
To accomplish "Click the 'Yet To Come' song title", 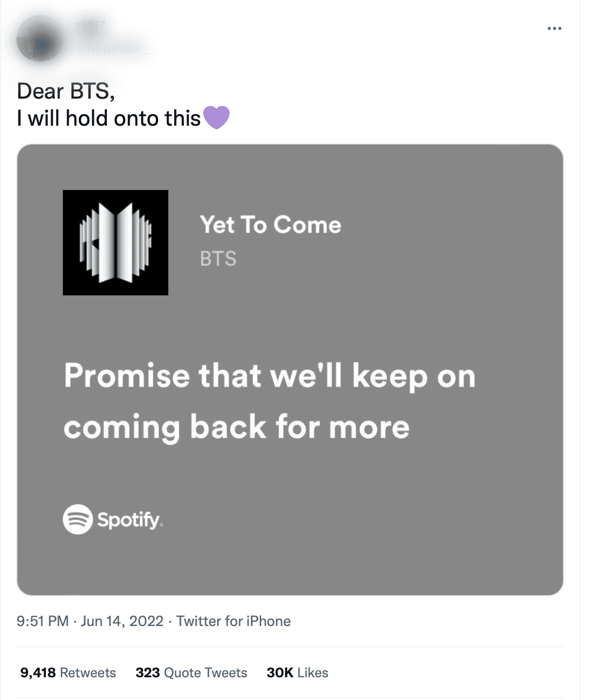I will point(270,224).
